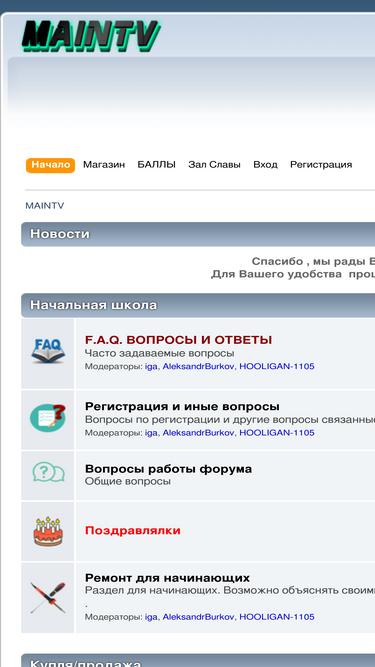Open HOOLIGAN-1105 profile in the F.A.Q. row
The image size is (375, 667).
coord(277,366)
